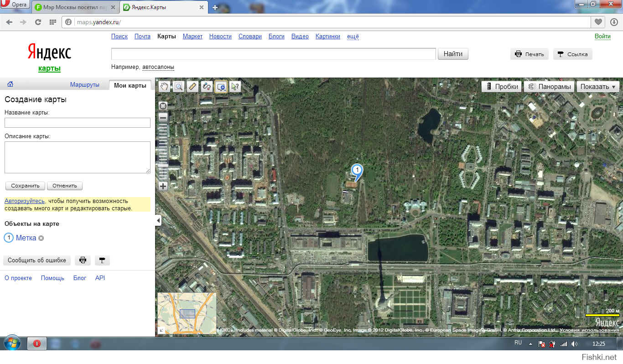
Task: Collapse the overview mini-map corner arrow
Action: [x=161, y=330]
